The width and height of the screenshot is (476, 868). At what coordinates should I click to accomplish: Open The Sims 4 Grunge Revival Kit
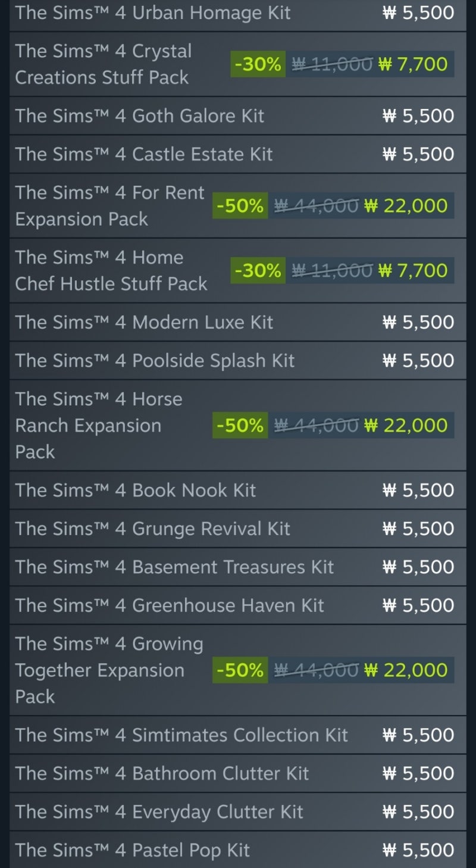[237, 528]
